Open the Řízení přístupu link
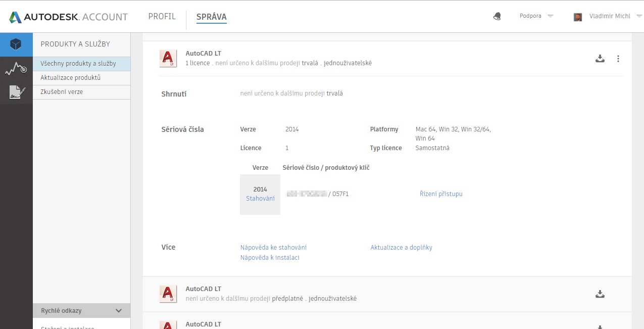Viewport: 644px width, 329px height. pos(441,194)
